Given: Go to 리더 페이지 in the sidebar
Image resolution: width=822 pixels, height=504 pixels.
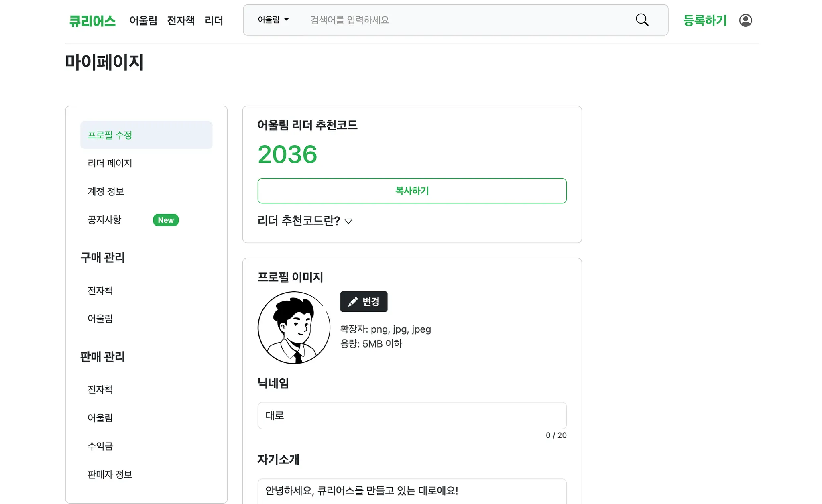Looking at the screenshot, I should click(110, 163).
